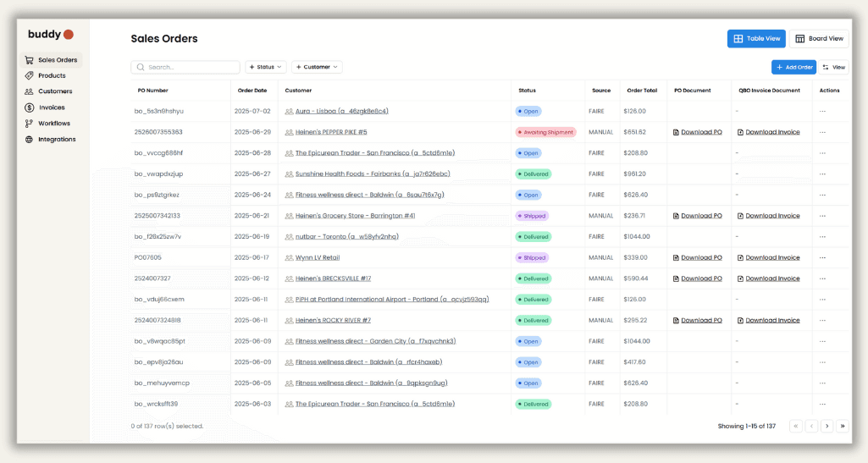Click the Open badge for bo_5s3n9hshyu

pyautogui.click(x=528, y=111)
